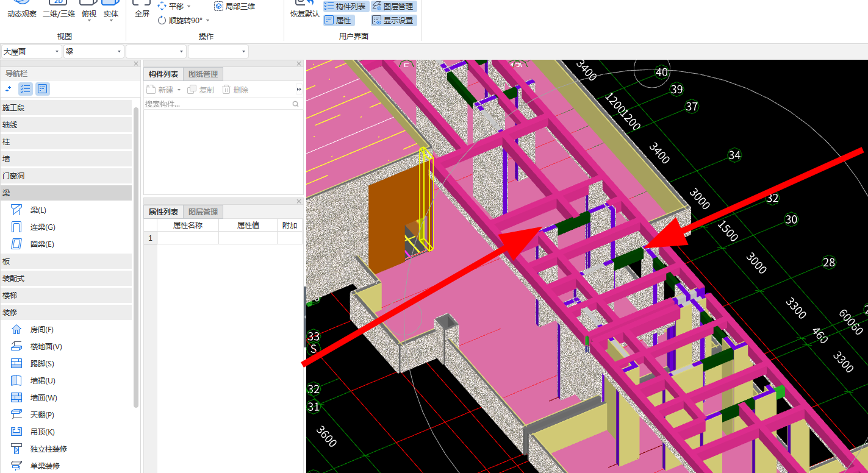868x473 pixels.
Task: Toggle detail view icon in navigation bar
Action: [42, 89]
